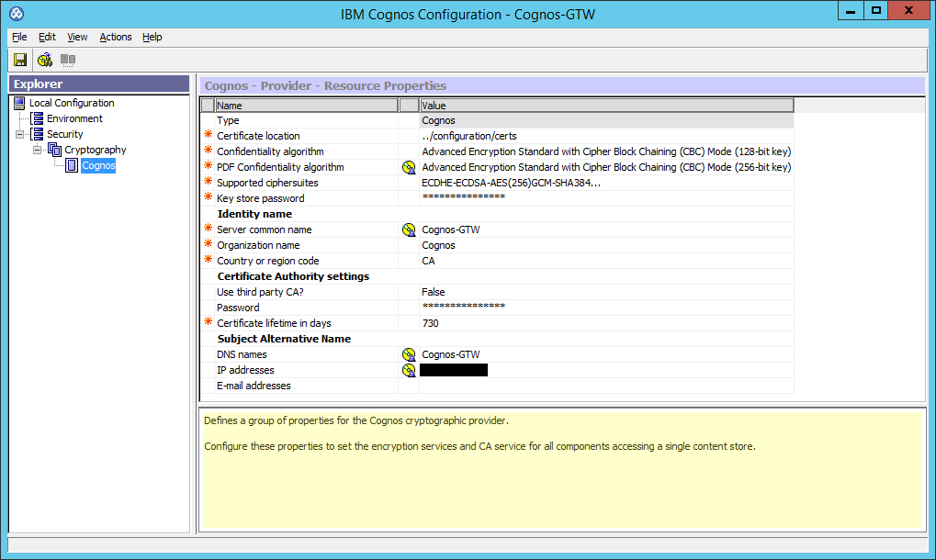
Task: Click the Test toolbar icon
Action: point(45,60)
